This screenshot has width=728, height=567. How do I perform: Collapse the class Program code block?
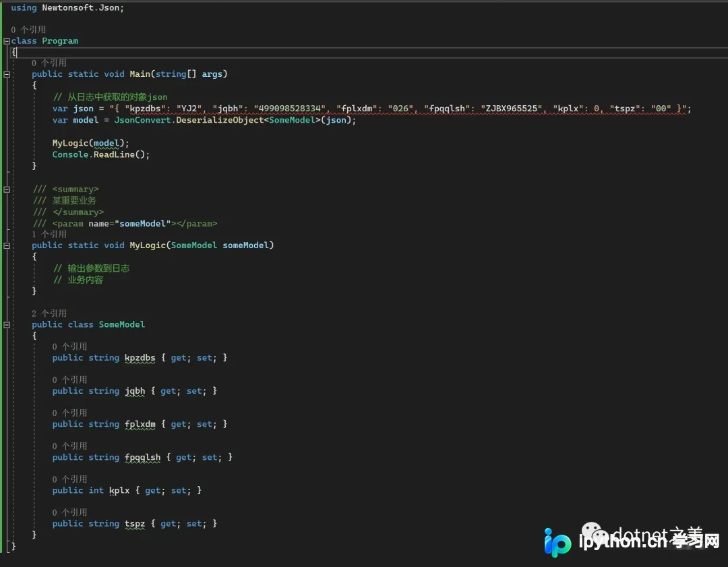(x=7, y=41)
